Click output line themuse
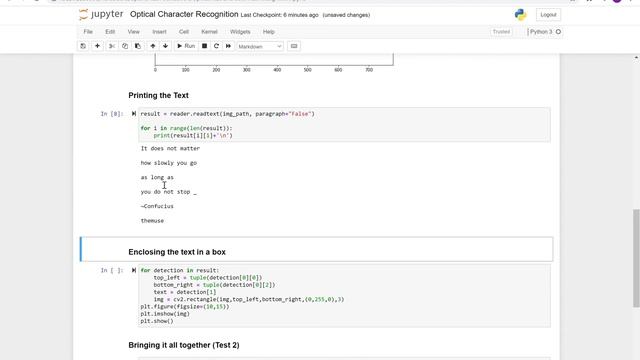Image resolution: width=640 pixels, height=360 pixels. tap(152, 221)
